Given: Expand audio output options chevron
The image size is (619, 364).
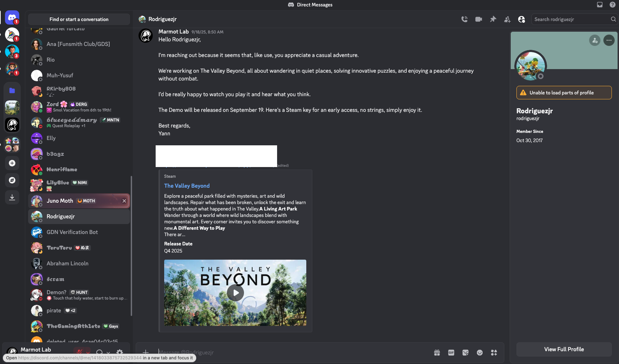Looking at the screenshot, I should click(108, 352).
